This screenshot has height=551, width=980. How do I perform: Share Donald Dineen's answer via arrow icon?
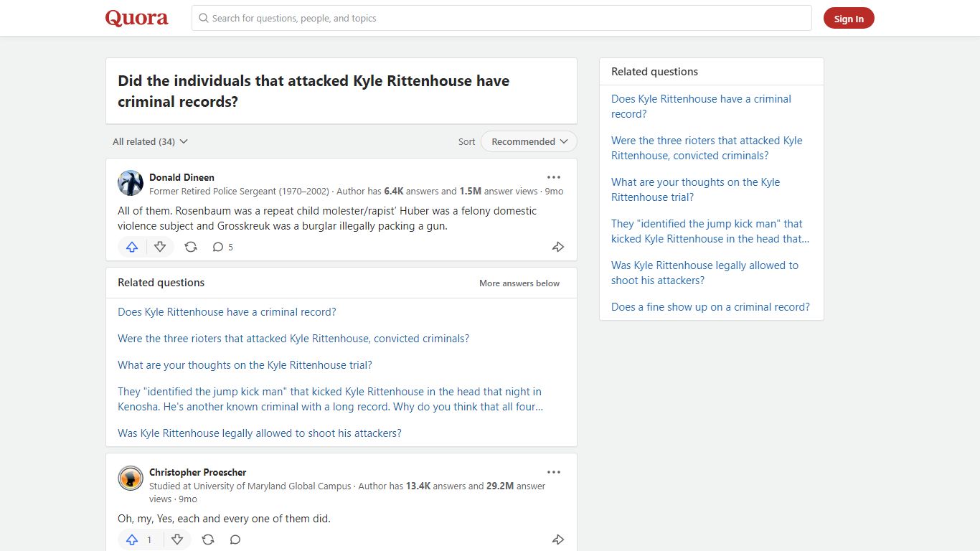(x=558, y=247)
